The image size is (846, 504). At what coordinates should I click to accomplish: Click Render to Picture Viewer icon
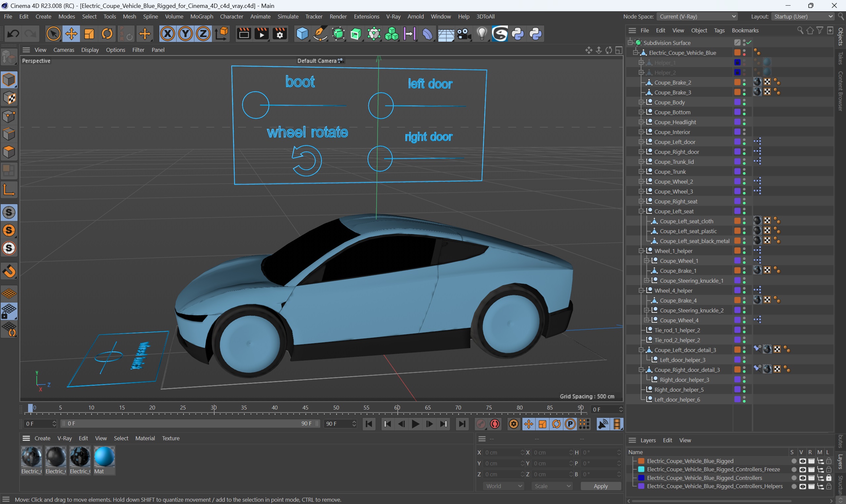262,34
